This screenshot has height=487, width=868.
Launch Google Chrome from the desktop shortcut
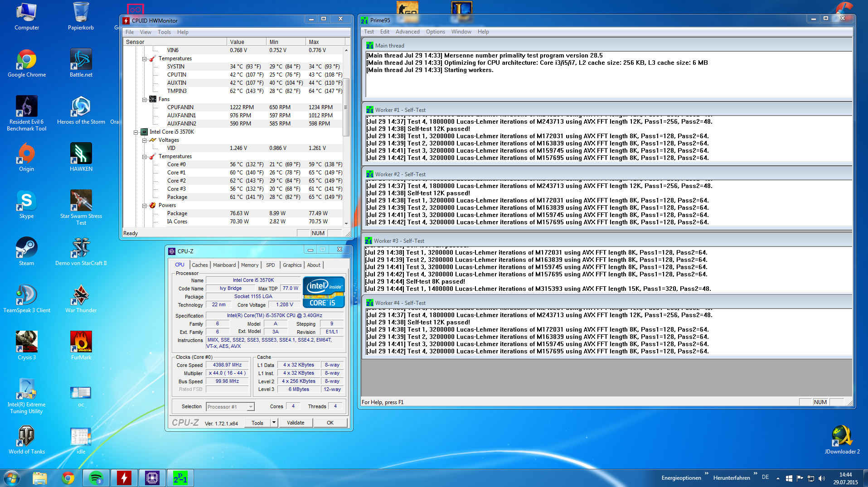tap(27, 64)
